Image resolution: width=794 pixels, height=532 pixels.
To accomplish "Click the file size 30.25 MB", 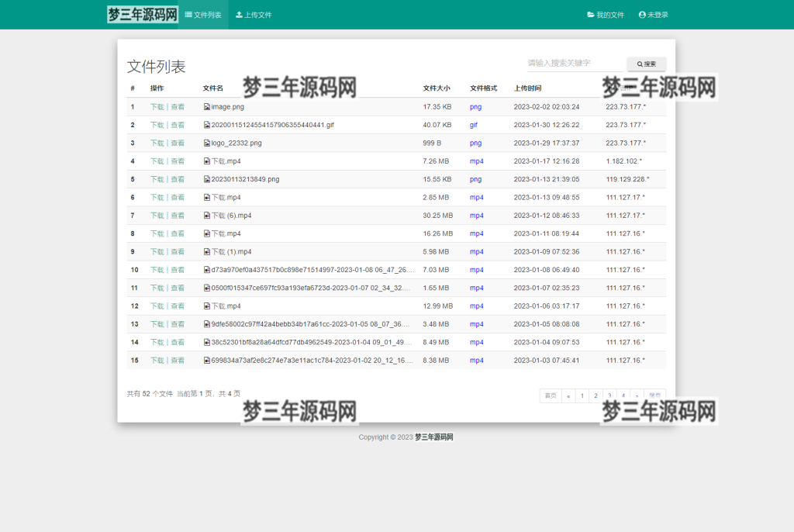I will point(438,216).
